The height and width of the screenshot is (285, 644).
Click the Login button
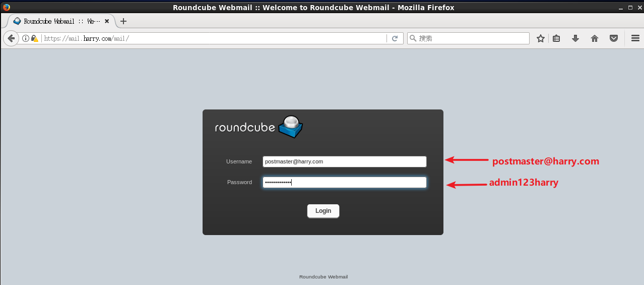point(323,211)
